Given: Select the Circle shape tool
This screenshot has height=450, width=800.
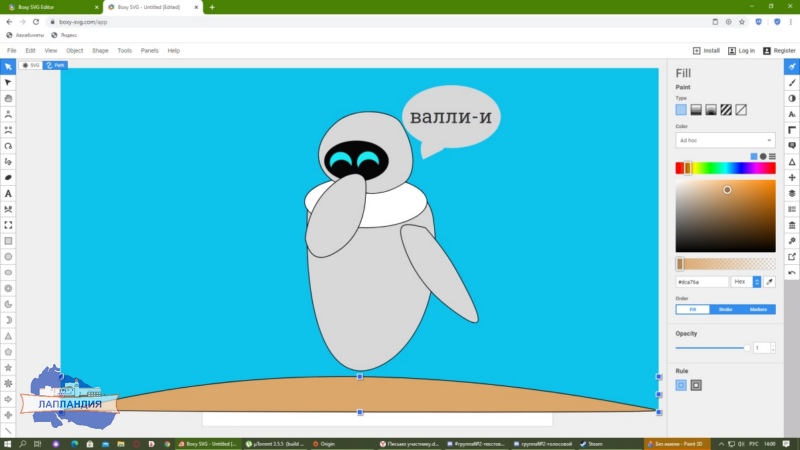Looking at the screenshot, I should click(x=8, y=257).
